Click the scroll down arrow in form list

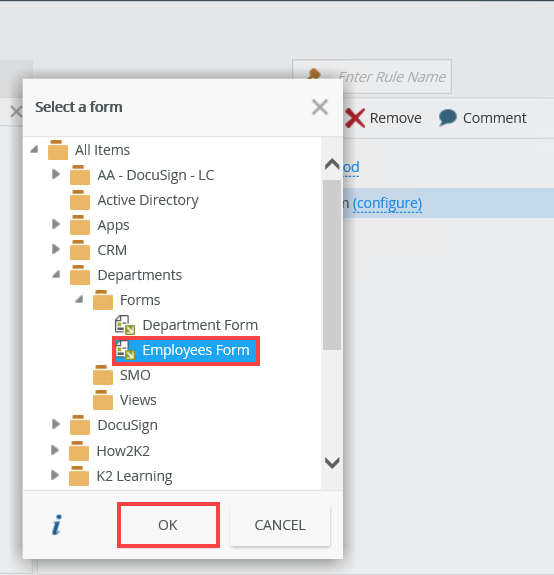(332, 463)
